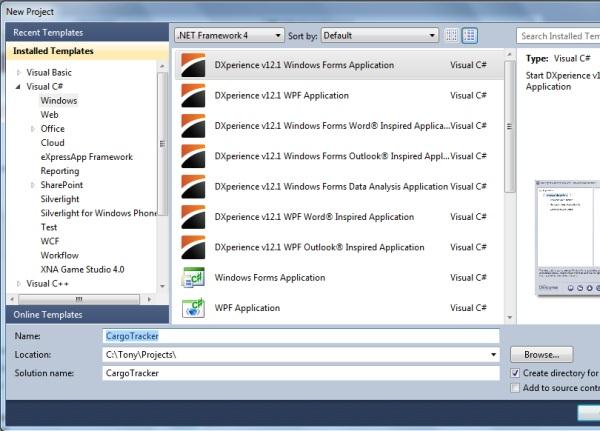Select the DXperience v12.1 WPF Application icon
Screen dimensions: 600x431
pyautogui.click(x=193, y=95)
